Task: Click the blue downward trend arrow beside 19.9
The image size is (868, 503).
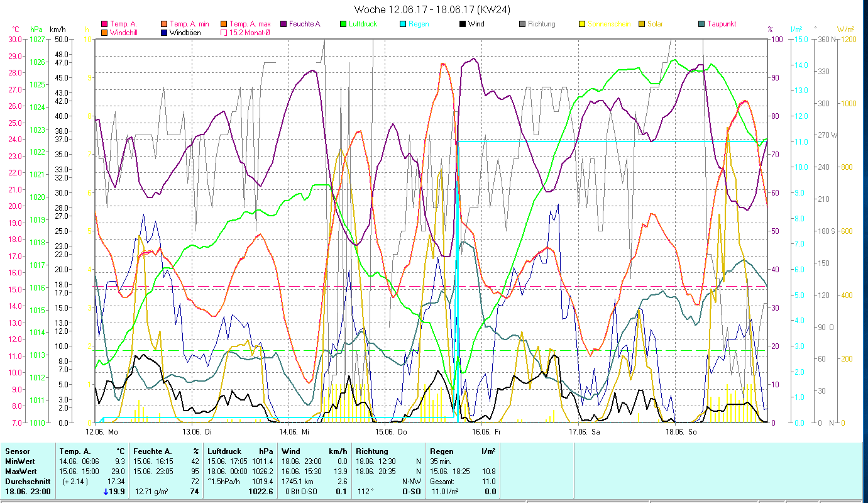Action: click(105, 492)
